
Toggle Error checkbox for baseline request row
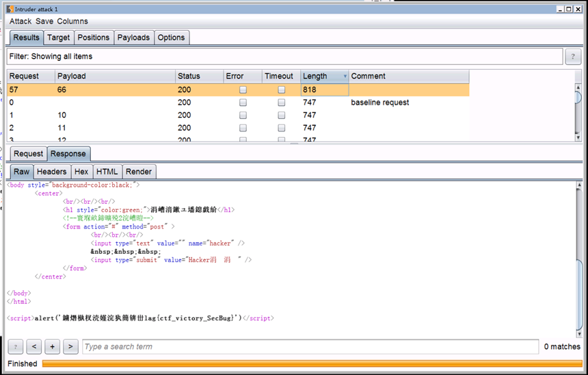click(x=243, y=103)
